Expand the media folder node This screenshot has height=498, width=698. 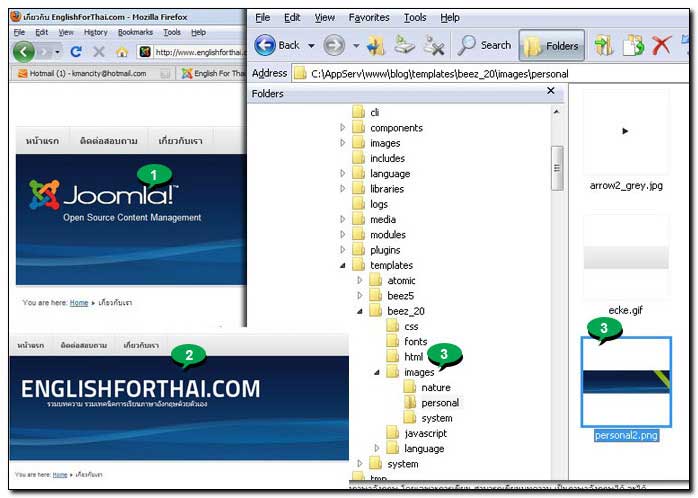(342, 219)
